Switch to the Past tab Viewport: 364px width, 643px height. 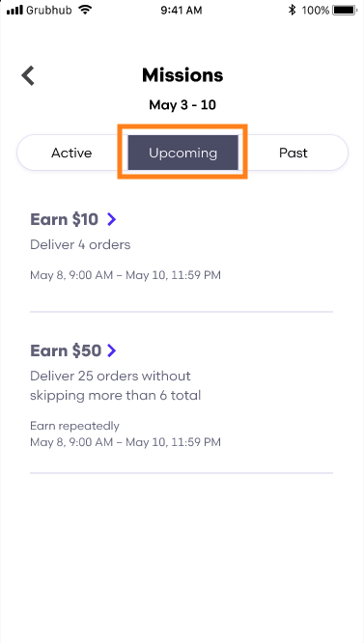294,153
